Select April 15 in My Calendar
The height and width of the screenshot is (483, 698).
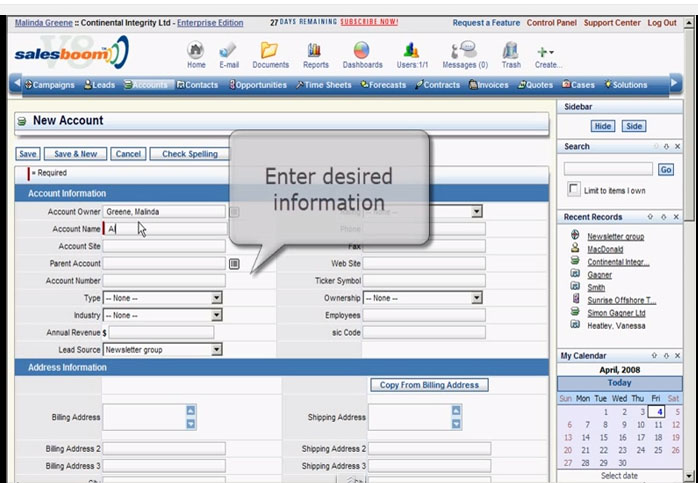(x=604, y=438)
